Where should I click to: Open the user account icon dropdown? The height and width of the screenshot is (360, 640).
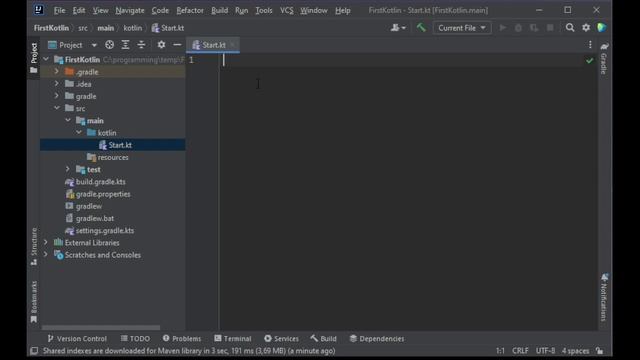point(398,28)
